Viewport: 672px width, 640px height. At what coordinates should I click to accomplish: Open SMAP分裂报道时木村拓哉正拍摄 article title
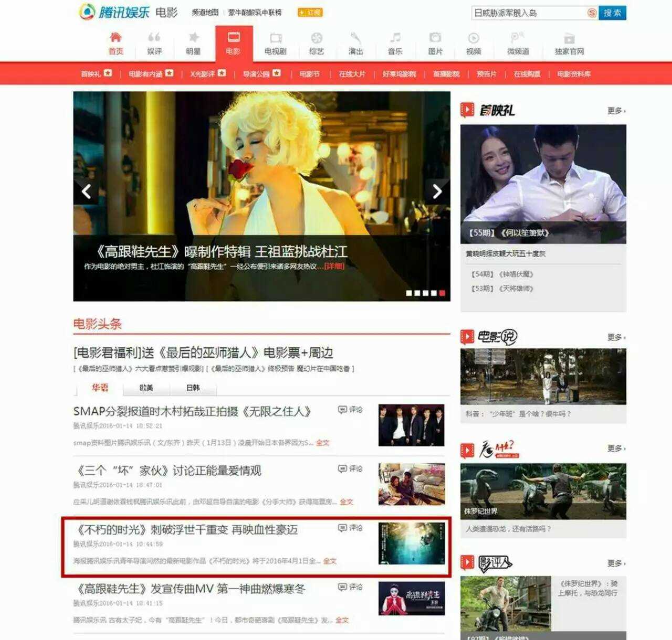pos(192,411)
